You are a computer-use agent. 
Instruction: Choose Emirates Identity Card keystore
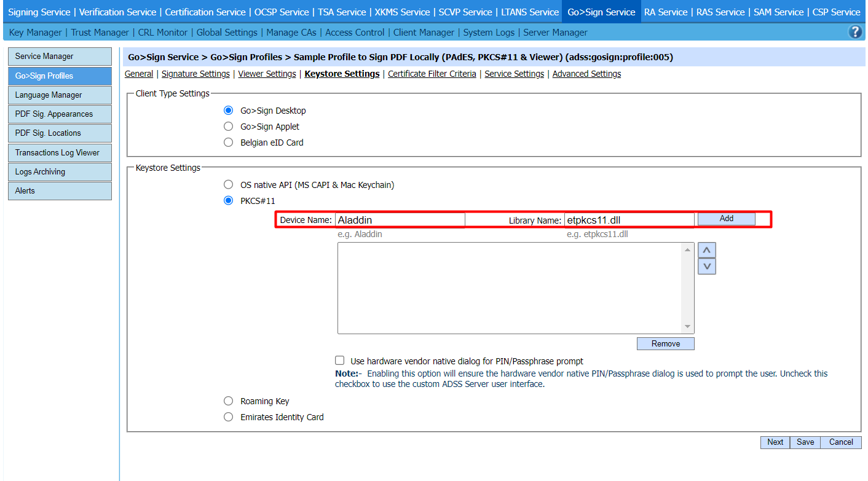[x=229, y=417]
